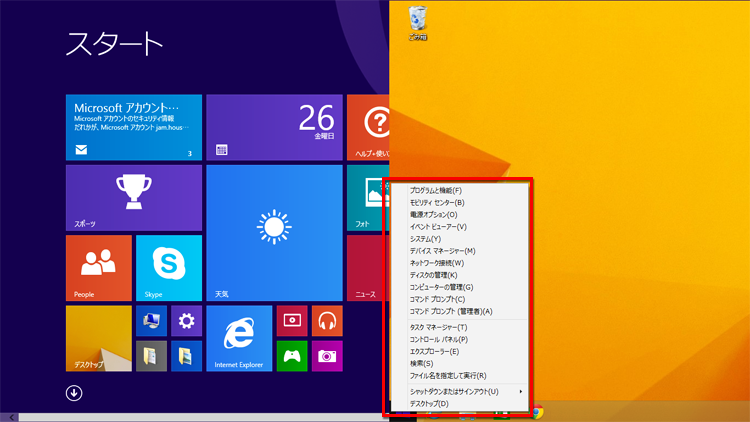
Task: Click the Chrome icon in the taskbar
Action: click(537, 412)
